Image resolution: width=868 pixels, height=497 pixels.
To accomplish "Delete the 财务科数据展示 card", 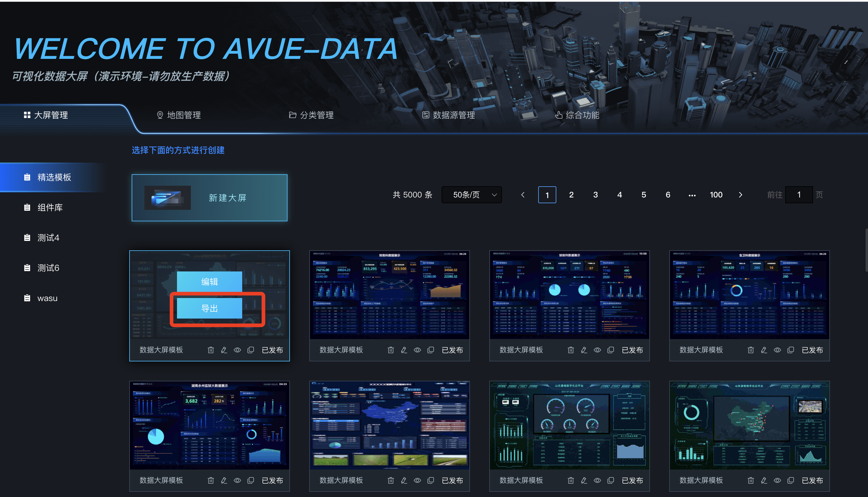I will point(391,350).
